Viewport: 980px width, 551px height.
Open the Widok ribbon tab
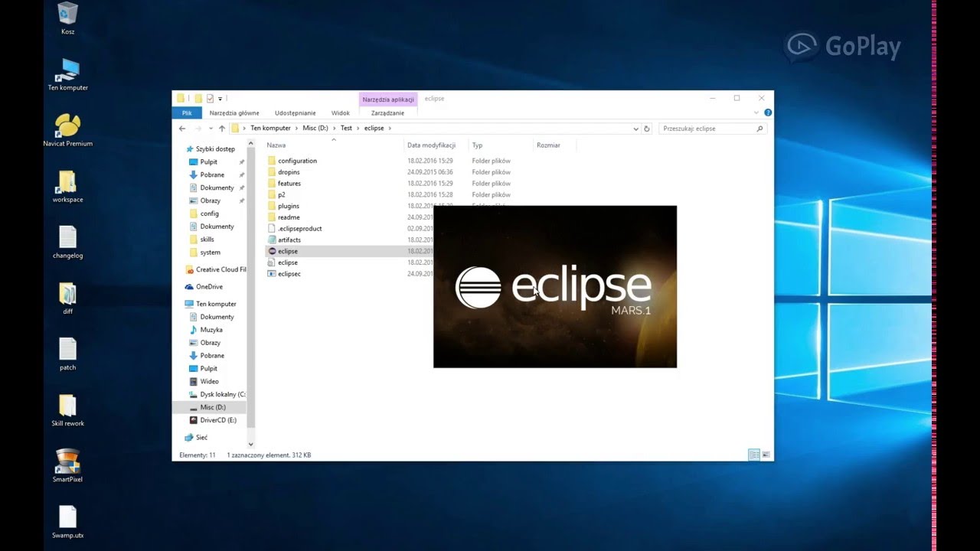click(341, 112)
